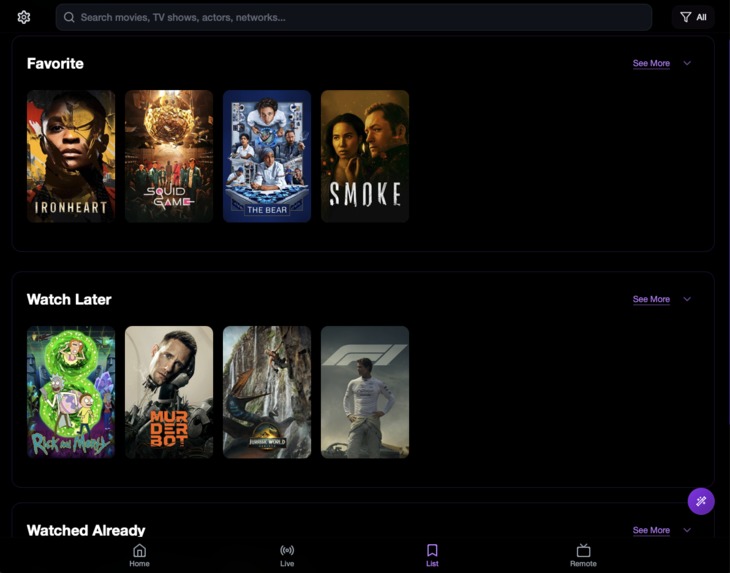The width and height of the screenshot is (730, 573).
Task: Click the search magnifier icon
Action: [69, 17]
